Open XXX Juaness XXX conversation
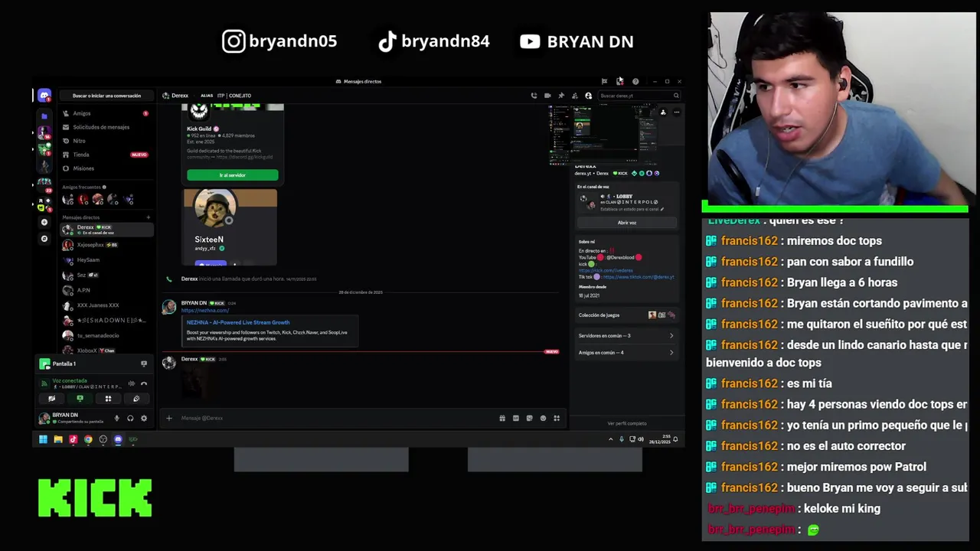Image resolution: width=980 pixels, height=551 pixels. (106, 305)
